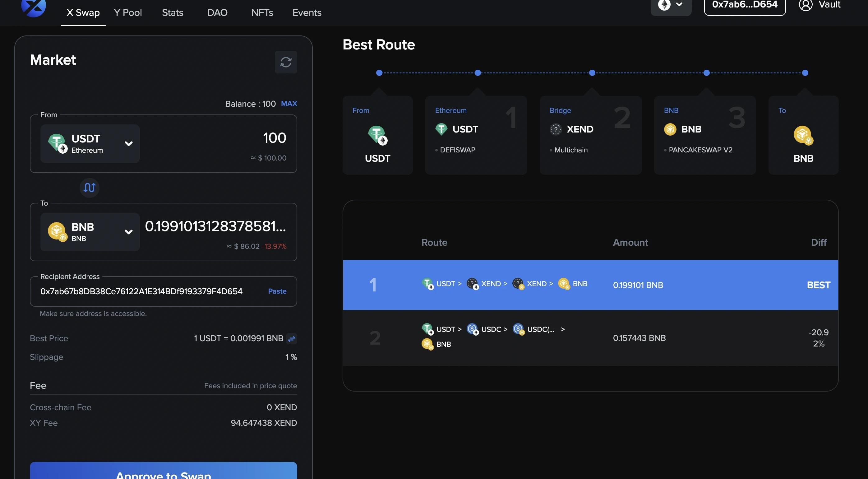
Task: Toggle Best Price rate direction icon
Action: (x=292, y=338)
